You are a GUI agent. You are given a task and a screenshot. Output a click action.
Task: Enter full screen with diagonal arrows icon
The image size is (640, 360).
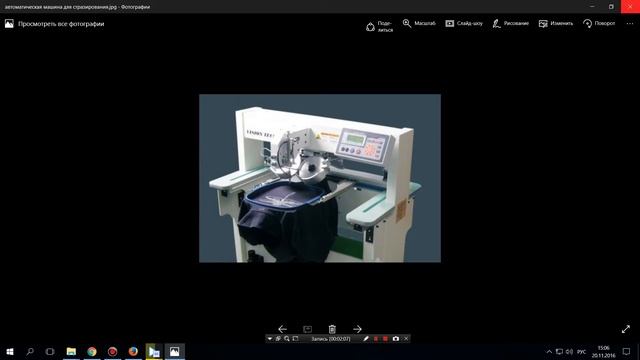point(626,329)
